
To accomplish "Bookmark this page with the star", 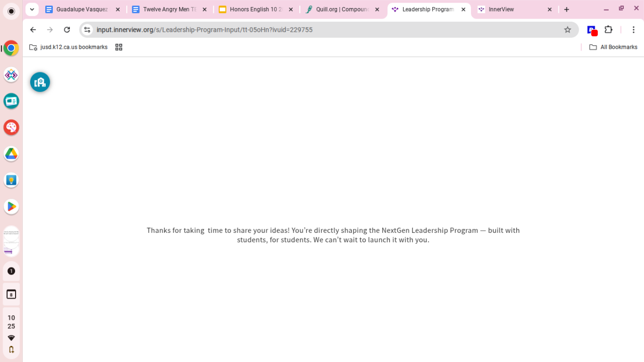I will click(568, 30).
